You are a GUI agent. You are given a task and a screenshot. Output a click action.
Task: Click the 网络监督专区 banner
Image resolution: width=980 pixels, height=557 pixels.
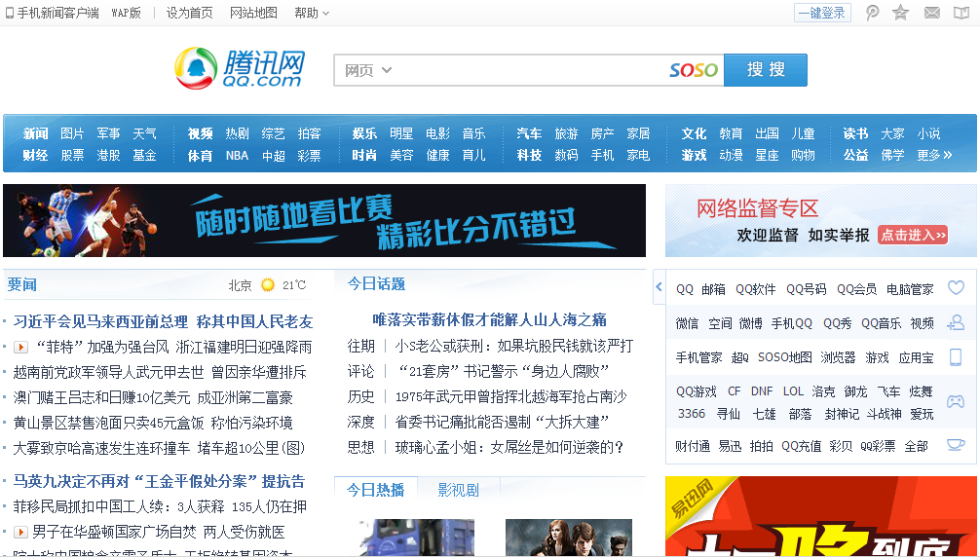(820, 220)
